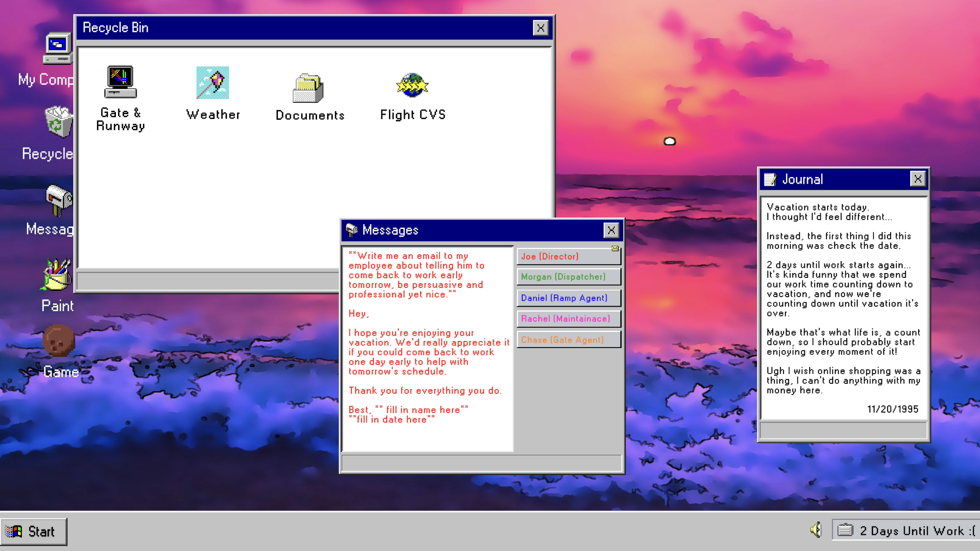Click the 2 Days Until Work taskbar item

906,530
